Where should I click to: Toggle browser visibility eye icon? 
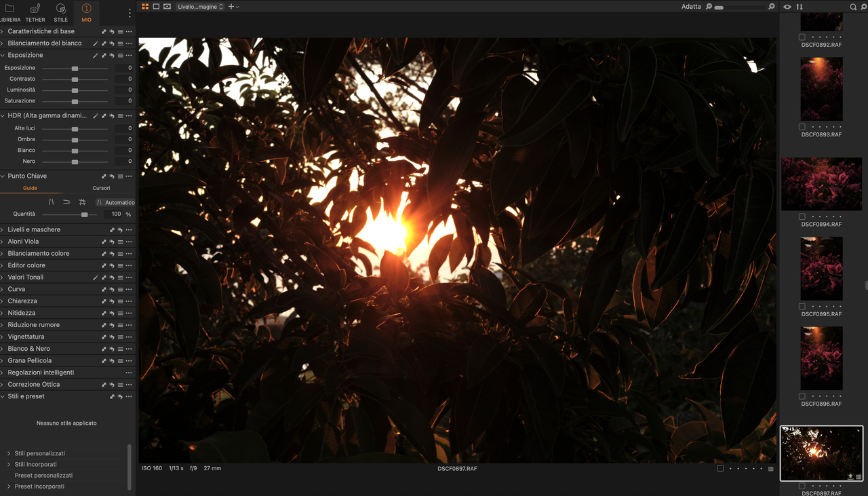787,7
